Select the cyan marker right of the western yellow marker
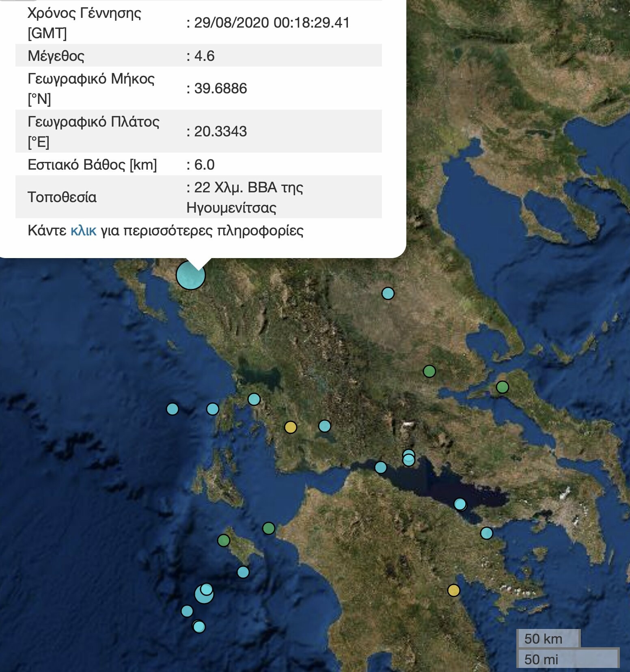This screenshot has height=672, width=630. coord(325,426)
